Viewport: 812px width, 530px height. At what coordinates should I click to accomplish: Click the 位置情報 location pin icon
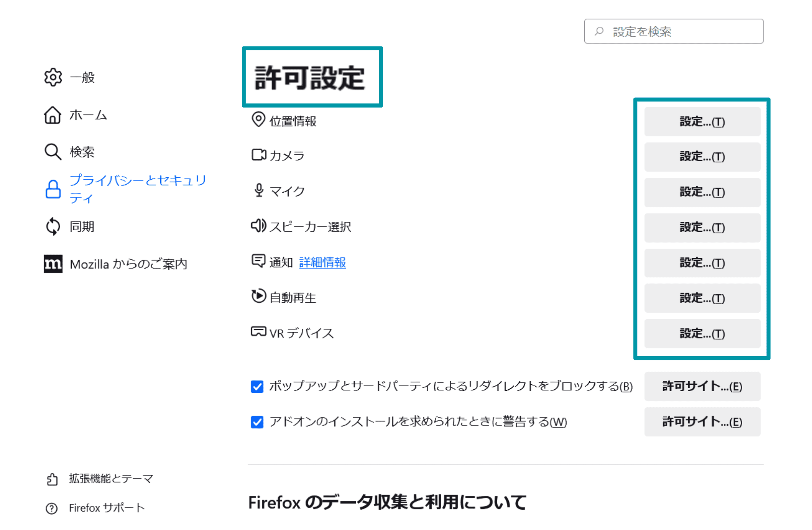[259, 119]
